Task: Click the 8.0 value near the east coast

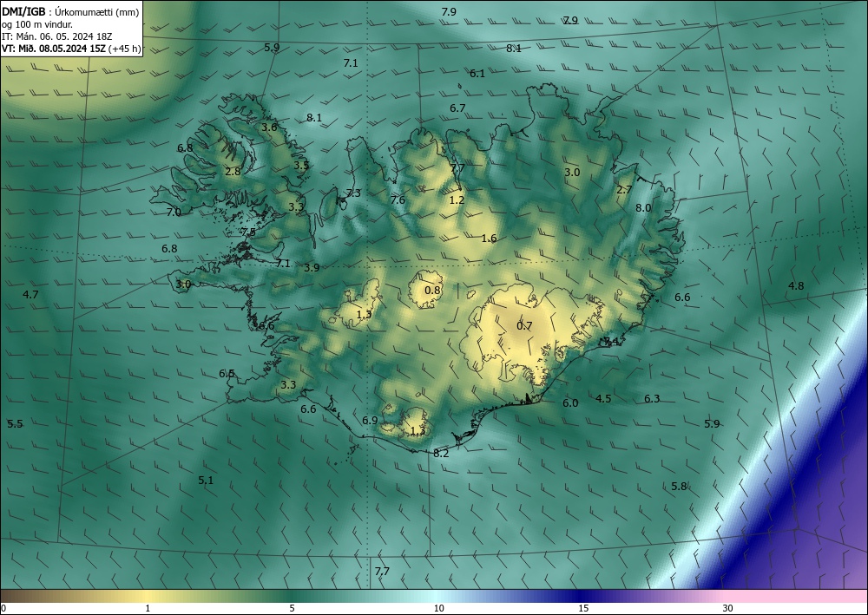Action: pos(643,208)
